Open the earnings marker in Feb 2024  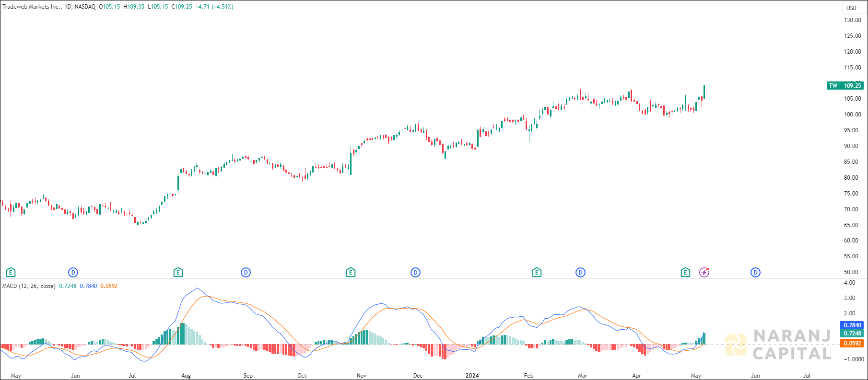[x=537, y=273]
